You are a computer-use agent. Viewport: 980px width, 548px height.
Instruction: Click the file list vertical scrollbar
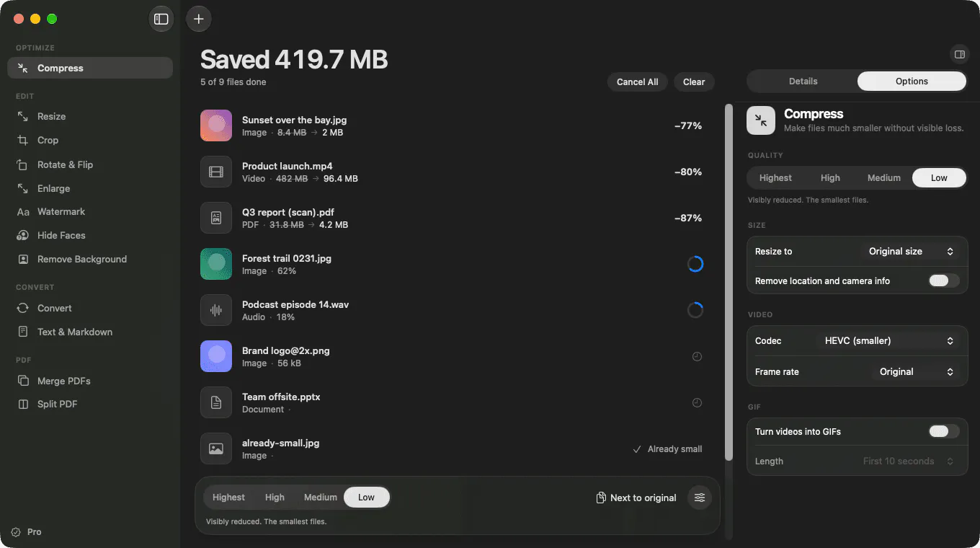pos(729,281)
